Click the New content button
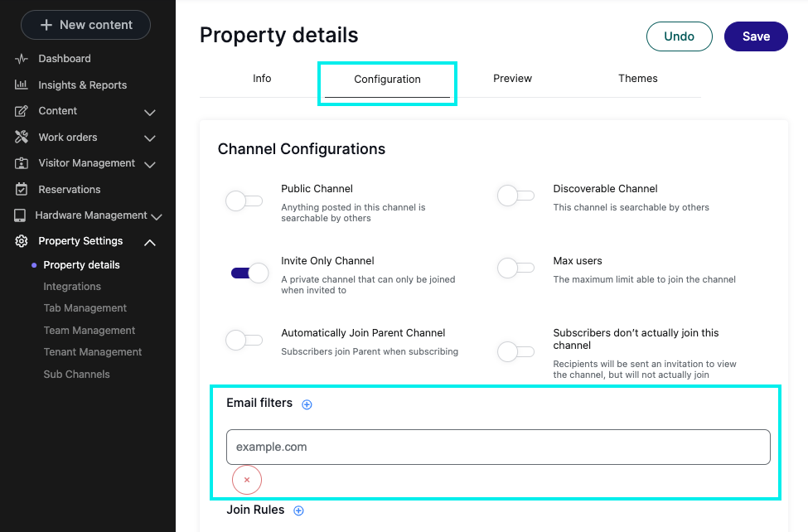This screenshot has width=808, height=532. pyautogui.click(x=85, y=25)
